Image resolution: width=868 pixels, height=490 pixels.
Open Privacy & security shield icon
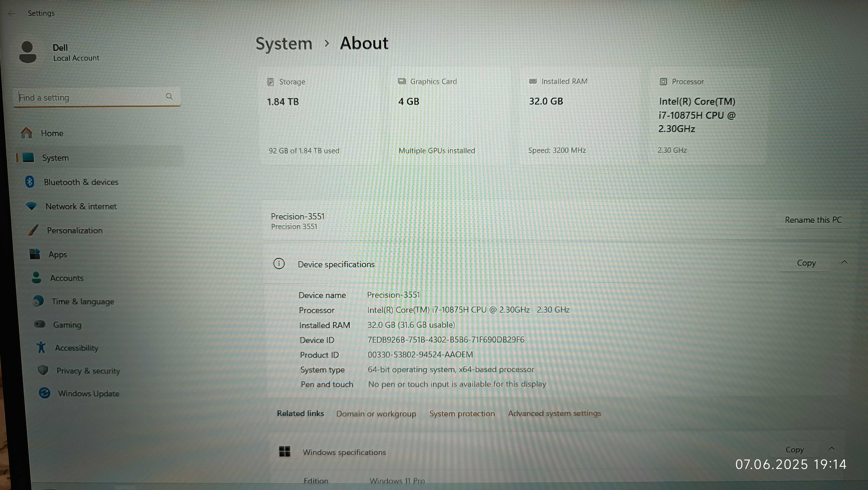coord(43,370)
